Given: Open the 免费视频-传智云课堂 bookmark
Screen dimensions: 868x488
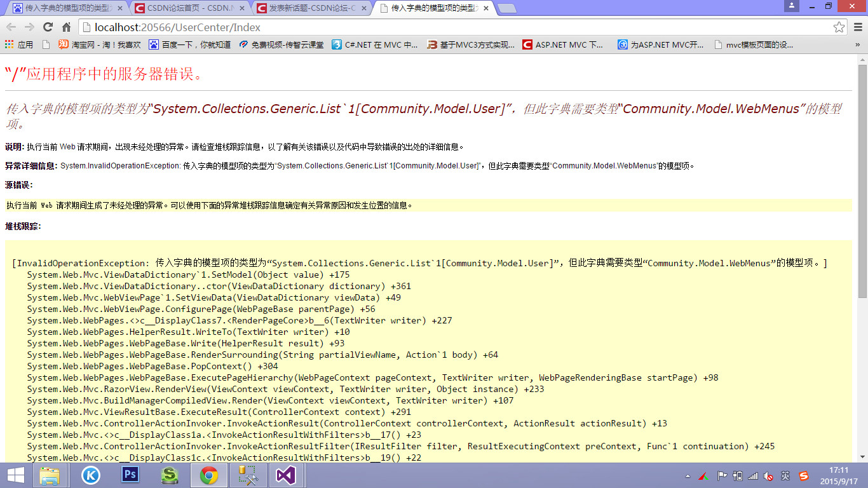Looking at the screenshot, I should 281,44.
